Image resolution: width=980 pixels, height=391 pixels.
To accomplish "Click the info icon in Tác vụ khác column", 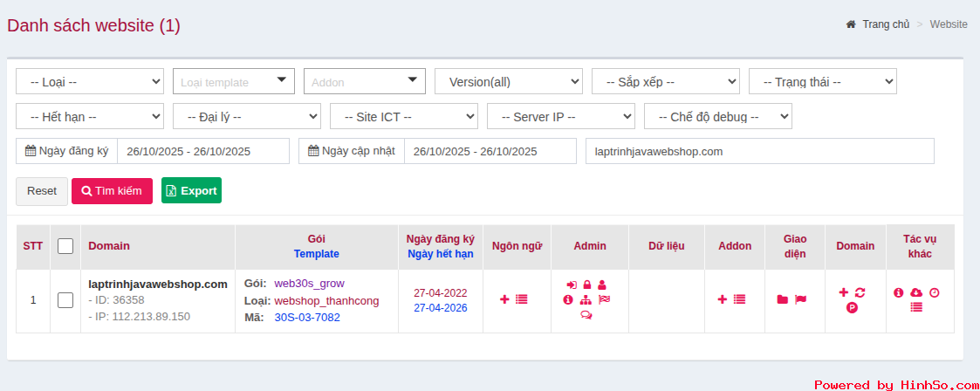I will pos(899,292).
